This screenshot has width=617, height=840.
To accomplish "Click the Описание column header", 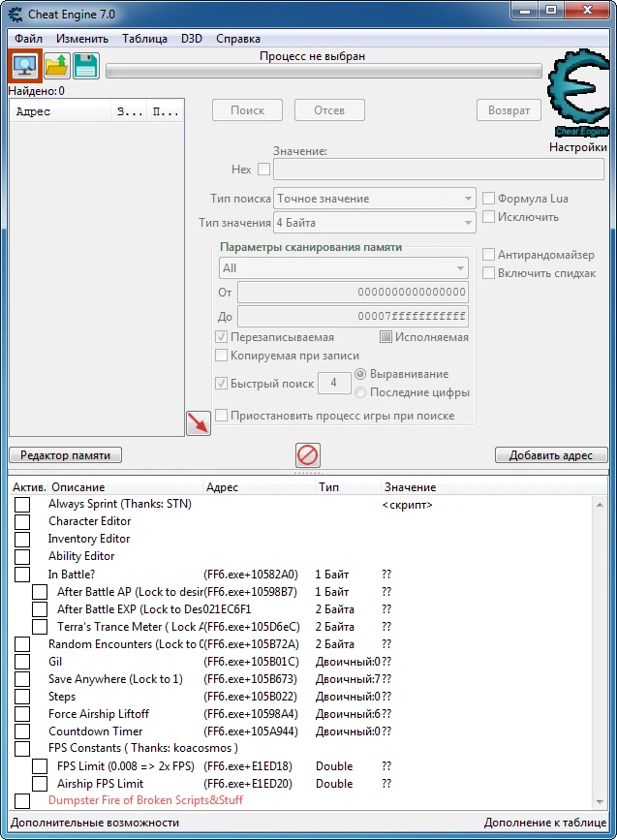I will pos(126,487).
